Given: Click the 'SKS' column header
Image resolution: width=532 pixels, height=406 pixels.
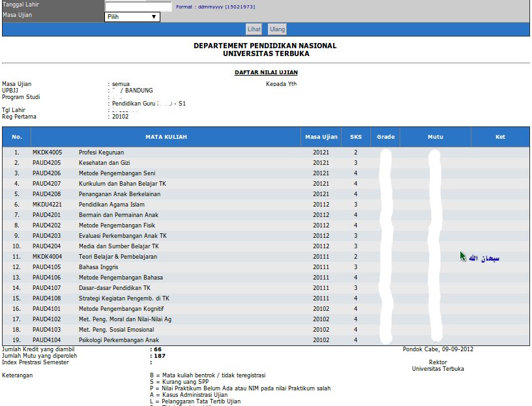Looking at the screenshot, I should click(356, 137).
